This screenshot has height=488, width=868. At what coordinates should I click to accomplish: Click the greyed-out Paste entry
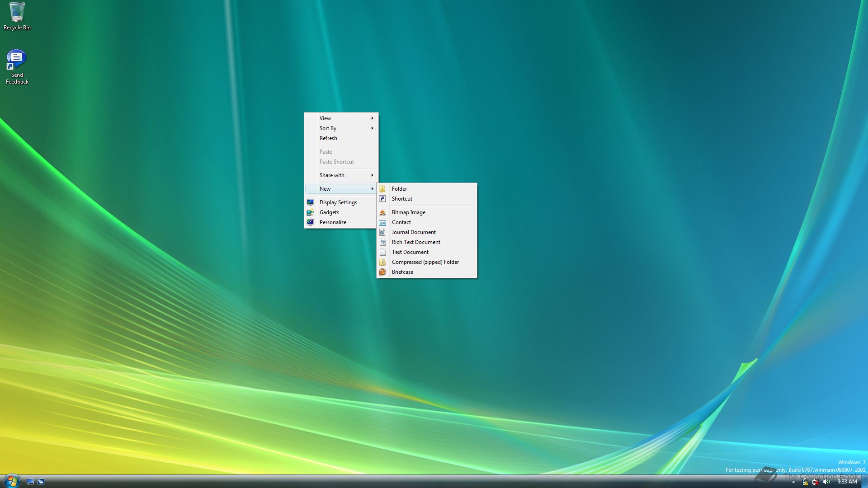(x=341, y=152)
